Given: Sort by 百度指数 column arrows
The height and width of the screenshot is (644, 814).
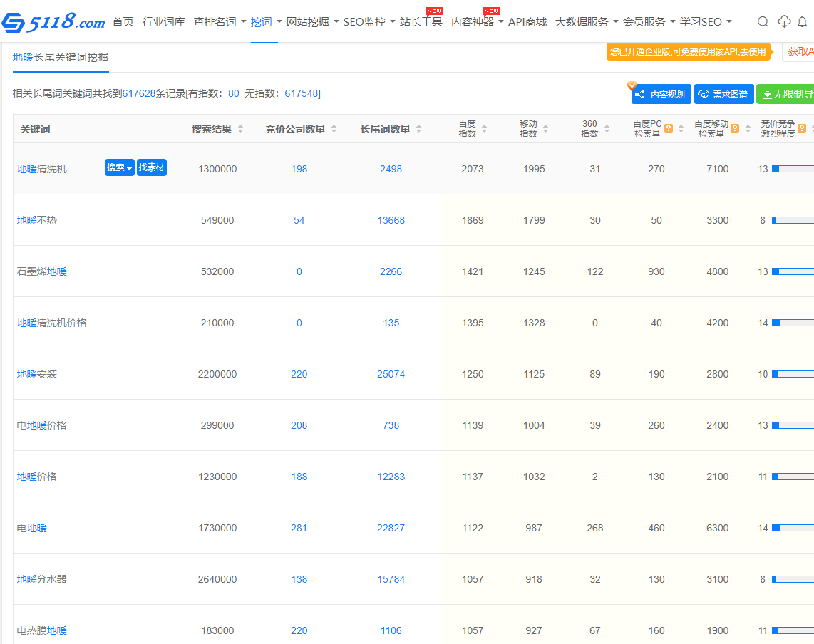Looking at the screenshot, I should point(485,129).
